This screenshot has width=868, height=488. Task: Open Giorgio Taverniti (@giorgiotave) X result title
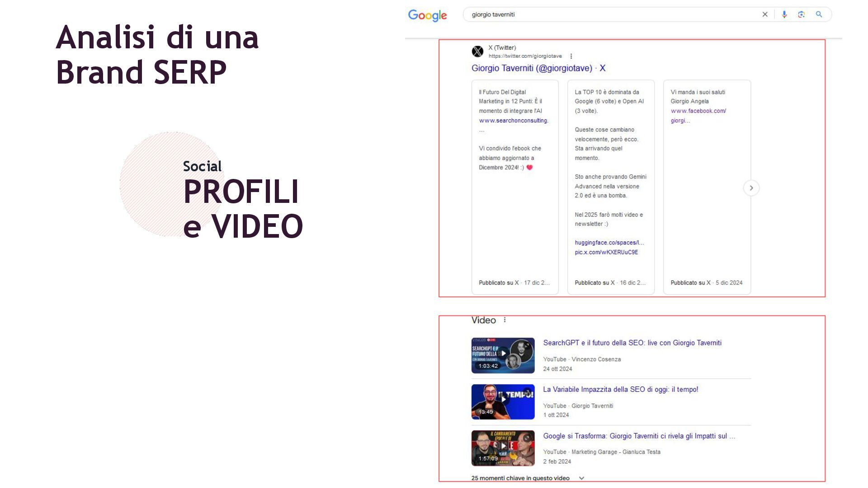click(538, 68)
